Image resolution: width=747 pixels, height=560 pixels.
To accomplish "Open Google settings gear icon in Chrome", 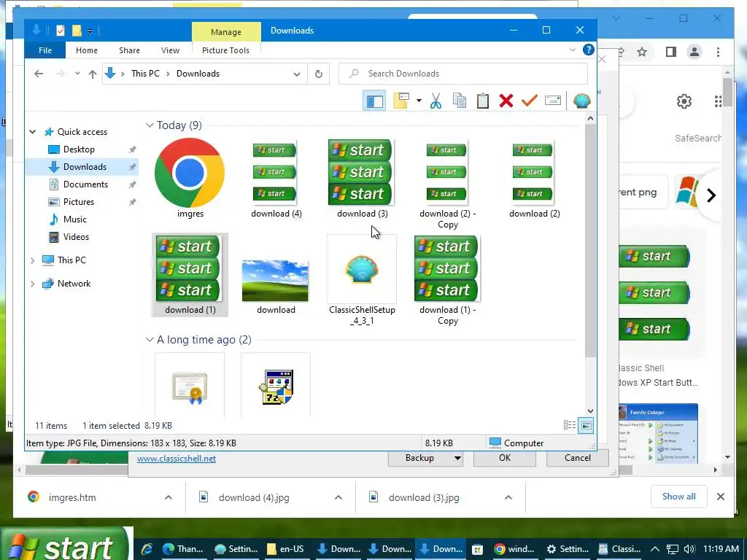I will click(x=684, y=101).
